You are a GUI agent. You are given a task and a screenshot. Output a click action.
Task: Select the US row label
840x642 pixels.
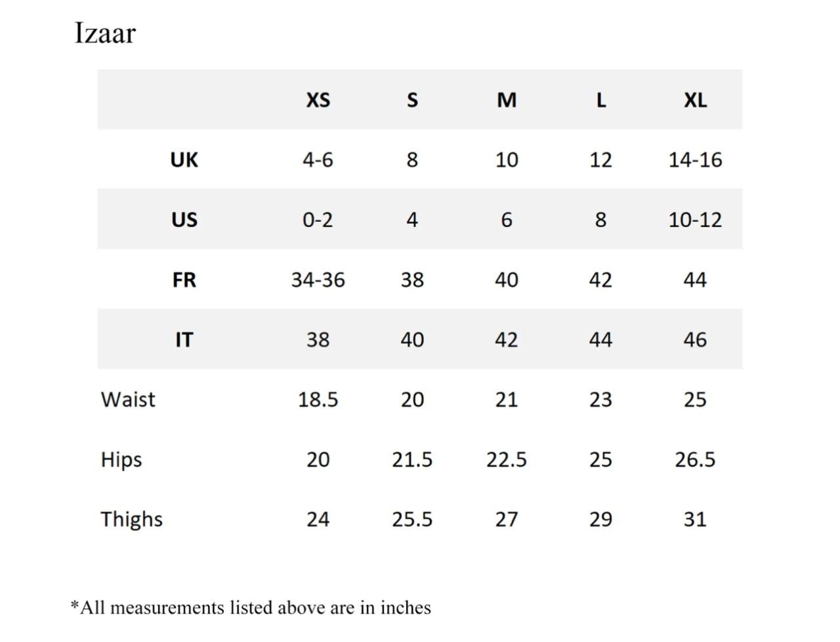[184, 219]
